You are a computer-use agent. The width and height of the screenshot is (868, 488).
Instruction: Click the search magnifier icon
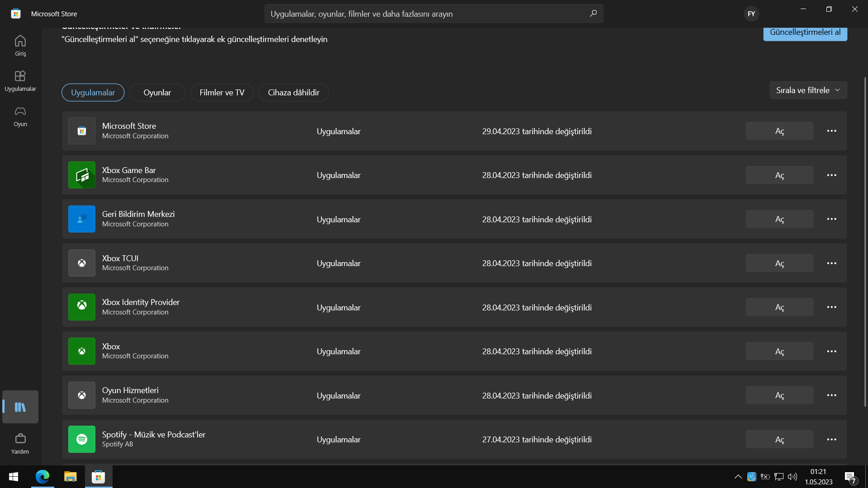coord(593,14)
